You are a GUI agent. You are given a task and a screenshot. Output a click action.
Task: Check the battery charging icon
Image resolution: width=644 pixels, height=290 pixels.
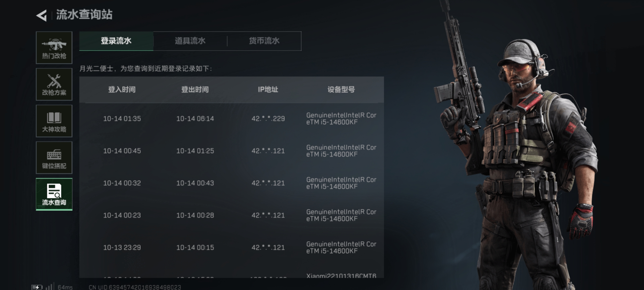37,287
